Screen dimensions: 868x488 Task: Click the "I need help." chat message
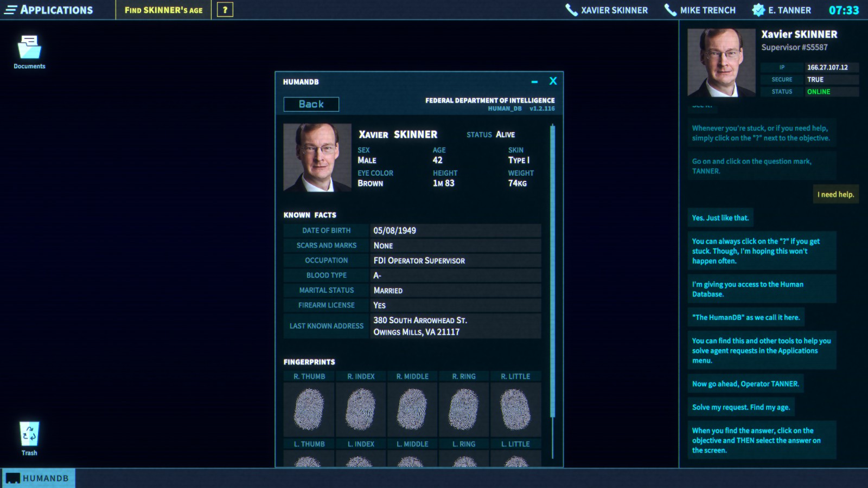pyautogui.click(x=835, y=195)
